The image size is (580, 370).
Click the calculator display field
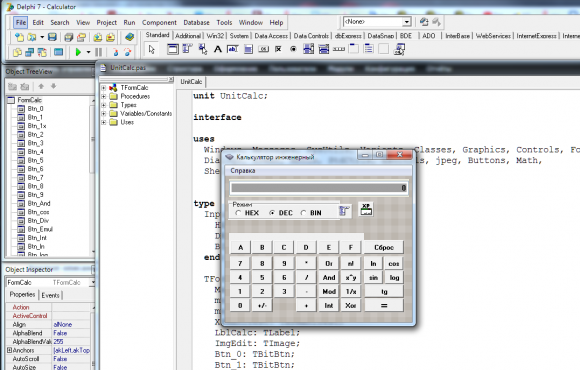coord(319,188)
